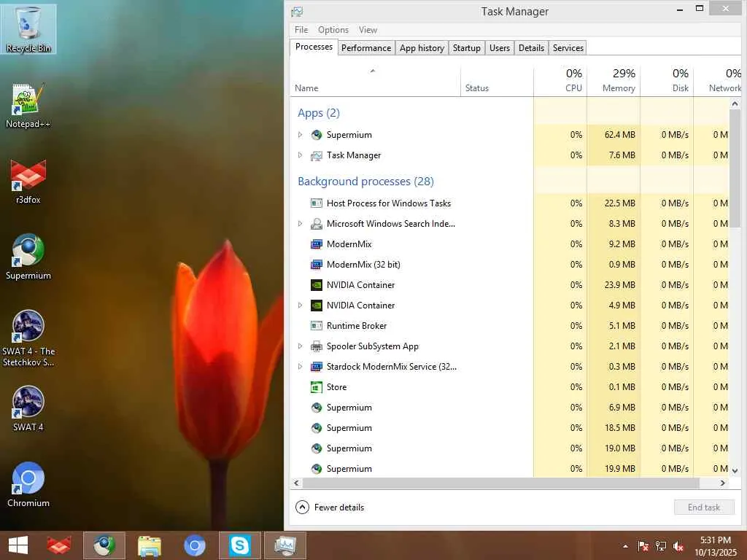The image size is (747, 560).
Task: Select the ModernMix (32 bit) process
Action: 509,264
